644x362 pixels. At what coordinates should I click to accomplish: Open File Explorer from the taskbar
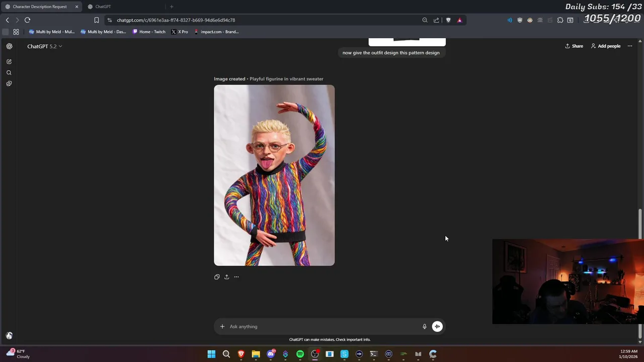pos(256,354)
